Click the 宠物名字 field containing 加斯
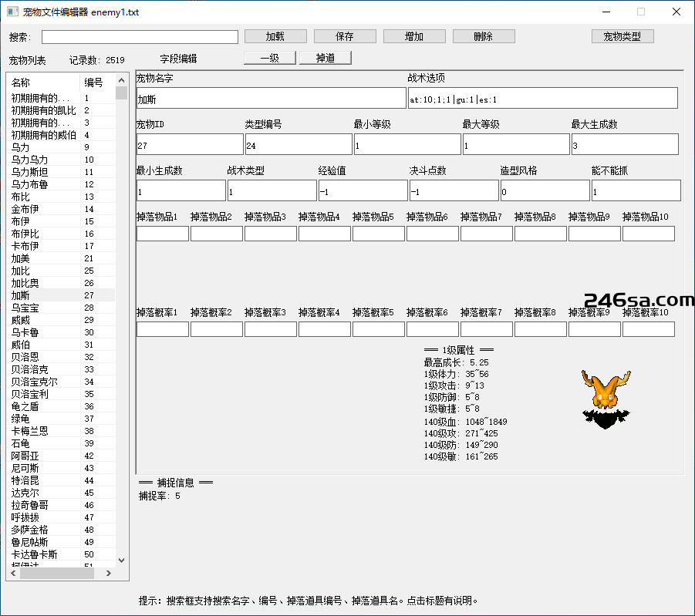This screenshot has height=616, width=695. 272,98
